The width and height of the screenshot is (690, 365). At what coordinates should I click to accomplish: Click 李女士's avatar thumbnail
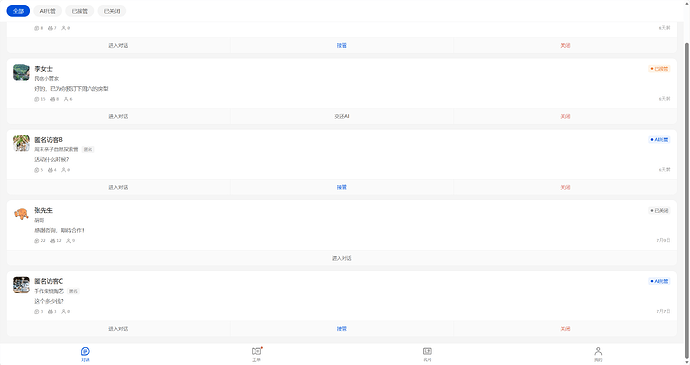[x=21, y=72]
